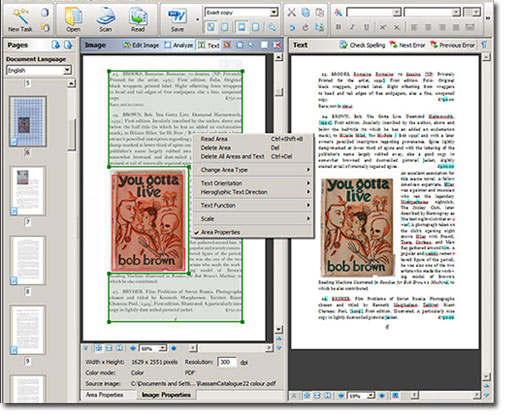
Task: Toggle Italic formatting
Action: pos(352,27)
